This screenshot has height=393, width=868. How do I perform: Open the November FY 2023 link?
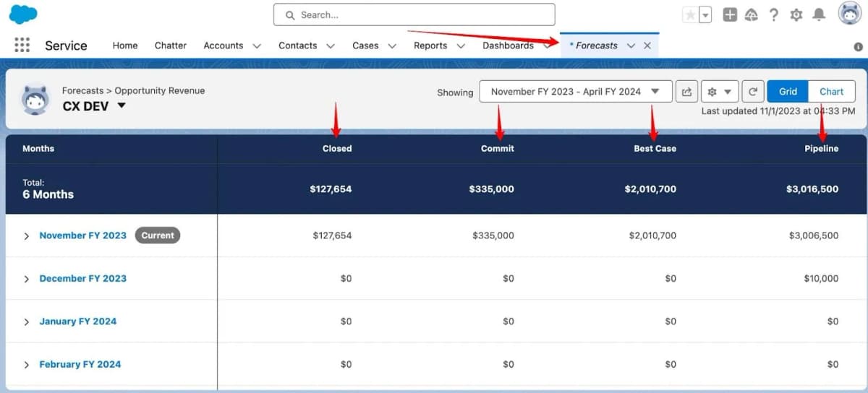[x=82, y=236]
